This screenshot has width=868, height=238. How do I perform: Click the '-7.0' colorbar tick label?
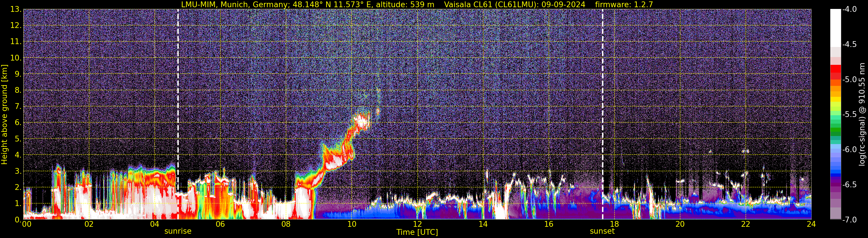(849, 220)
